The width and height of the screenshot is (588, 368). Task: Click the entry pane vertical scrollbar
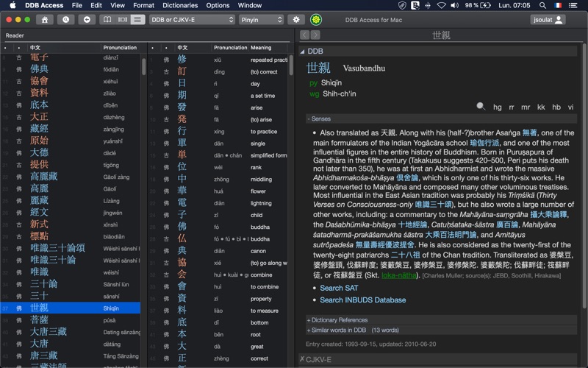pyautogui.click(x=584, y=177)
